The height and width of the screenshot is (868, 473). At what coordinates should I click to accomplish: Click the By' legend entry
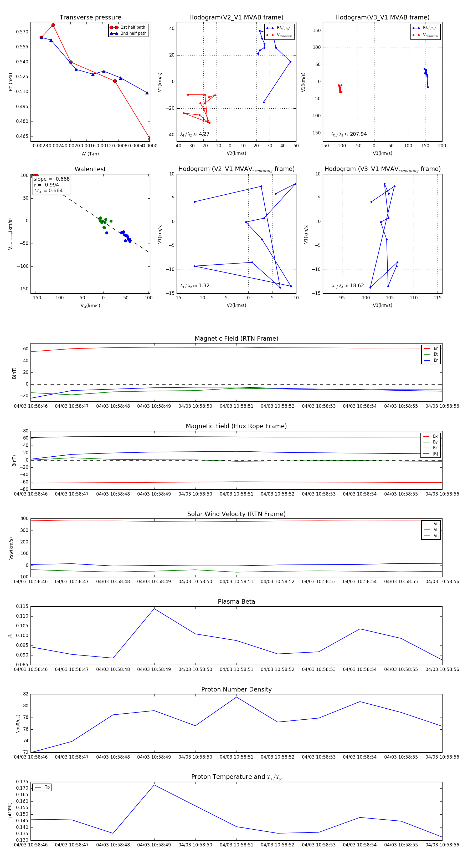[x=431, y=442]
